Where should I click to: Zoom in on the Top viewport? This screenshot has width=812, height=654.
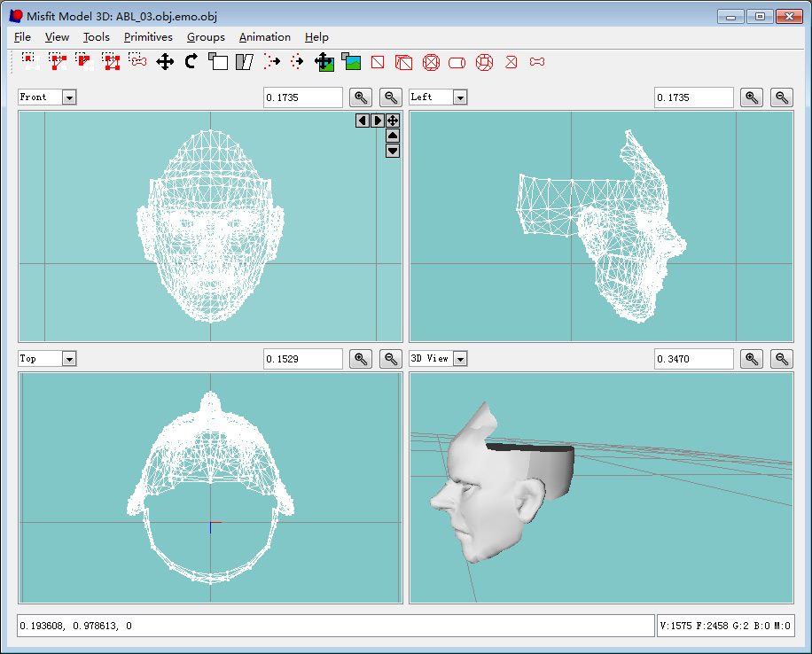(x=361, y=359)
